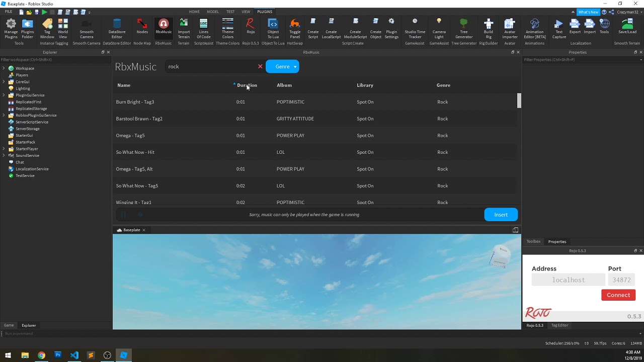This screenshot has width=644, height=362.
Task: Open Chrome from the taskbar
Action: 41,355
